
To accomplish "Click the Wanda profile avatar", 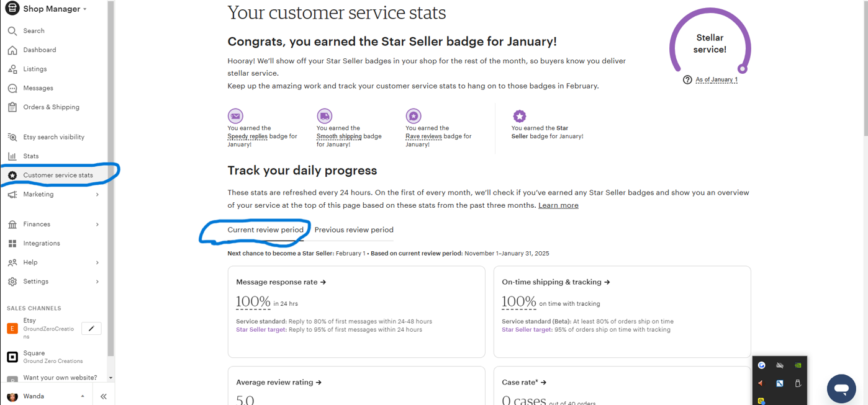I will coord(12,396).
